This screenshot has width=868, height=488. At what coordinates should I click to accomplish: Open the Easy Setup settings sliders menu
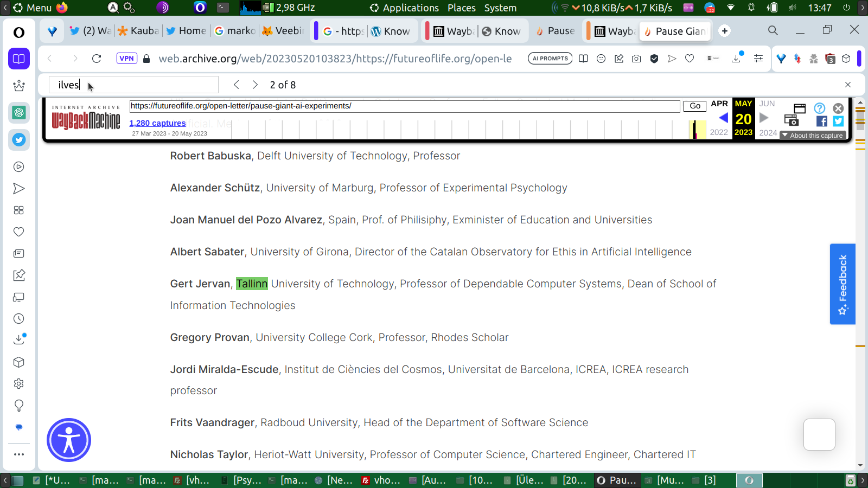pyautogui.click(x=758, y=59)
